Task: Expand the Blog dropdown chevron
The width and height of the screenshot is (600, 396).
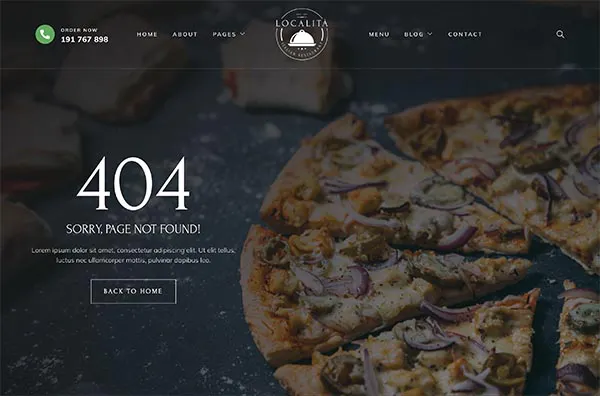Action: (x=430, y=34)
